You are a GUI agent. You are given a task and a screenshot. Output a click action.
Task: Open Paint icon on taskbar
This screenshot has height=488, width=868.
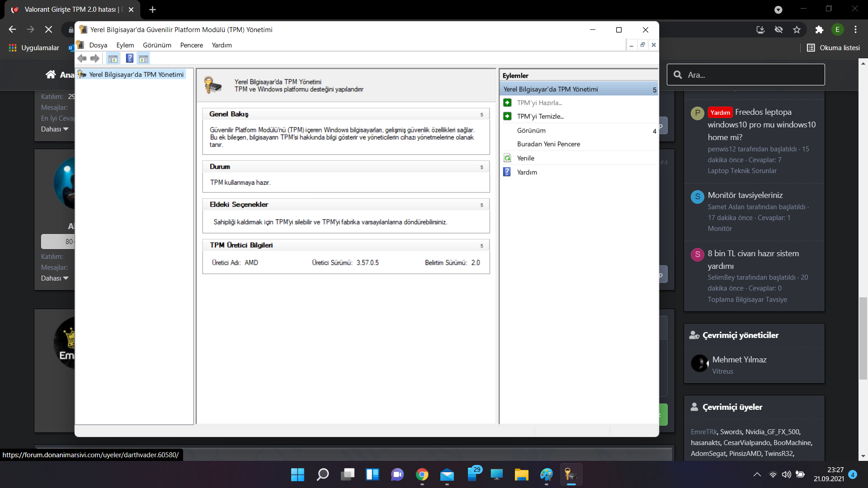[x=547, y=474]
